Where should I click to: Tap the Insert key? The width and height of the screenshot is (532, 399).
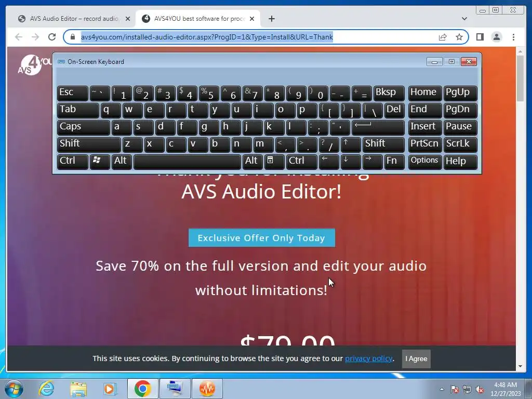tap(425, 127)
